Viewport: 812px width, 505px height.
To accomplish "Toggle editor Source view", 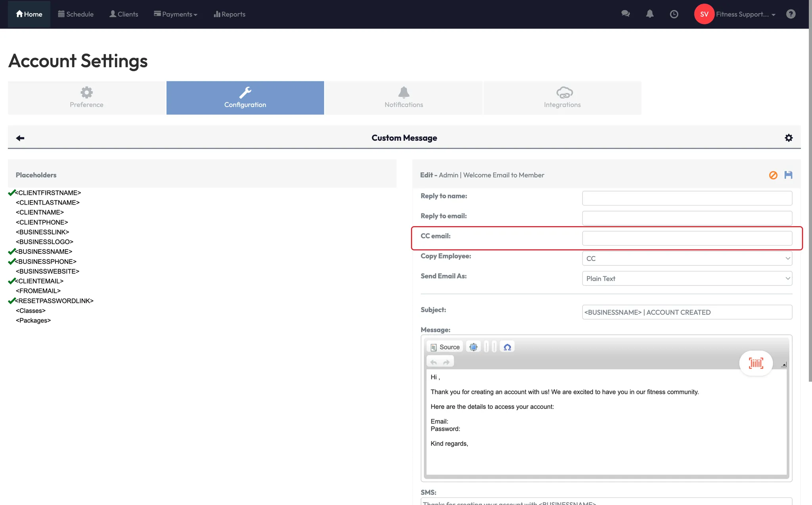I will click(445, 347).
